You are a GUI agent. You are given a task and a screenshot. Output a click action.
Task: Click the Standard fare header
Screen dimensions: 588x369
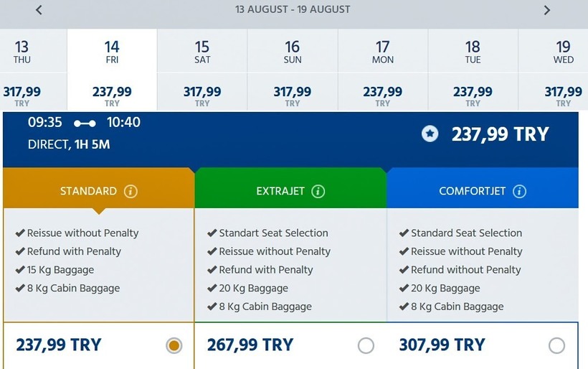(x=88, y=191)
